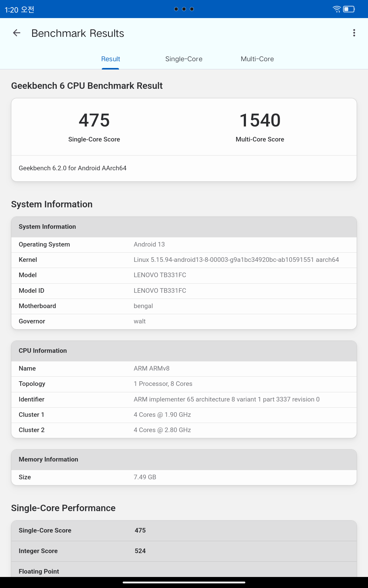Tap the Wi-Fi status icon
This screenshot has width=368, height=588.
click(337, 9)
